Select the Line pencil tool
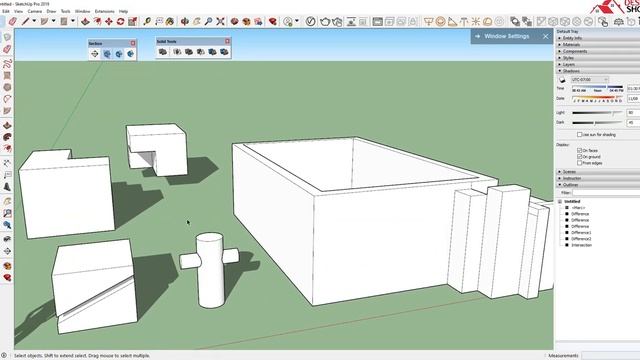The image size is (640, 360). (x=26, y=21)
